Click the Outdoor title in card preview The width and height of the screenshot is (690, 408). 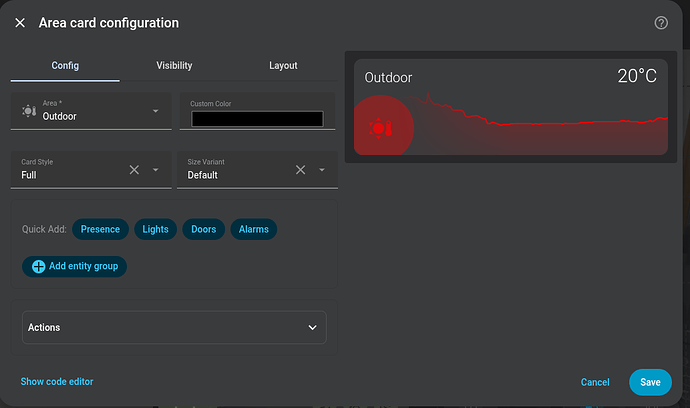coord(388,77)
